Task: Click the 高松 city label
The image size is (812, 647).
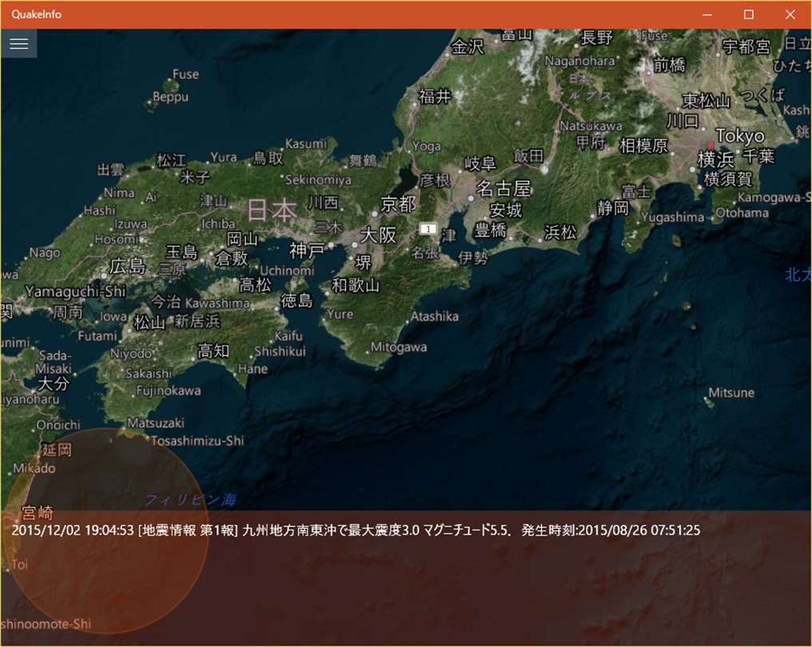Action: (x=255, y=285)
